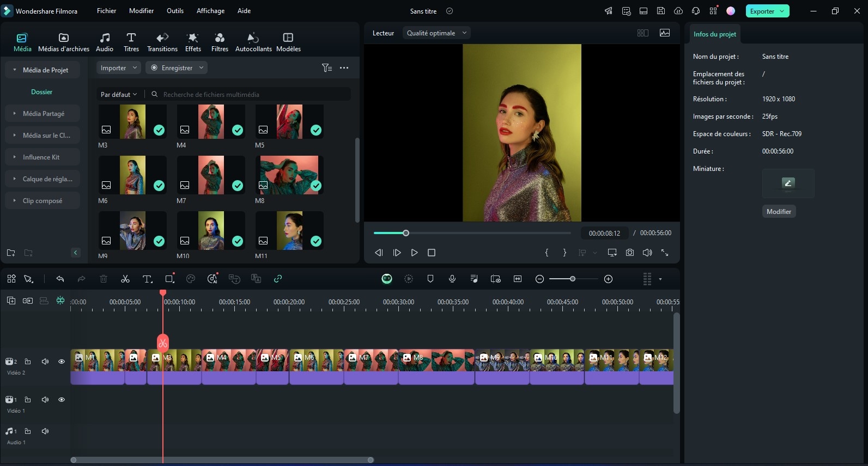This screenshot has height=466, width=868.
Task: Start voiceover with the microphone icon
Action: point(452,279)
